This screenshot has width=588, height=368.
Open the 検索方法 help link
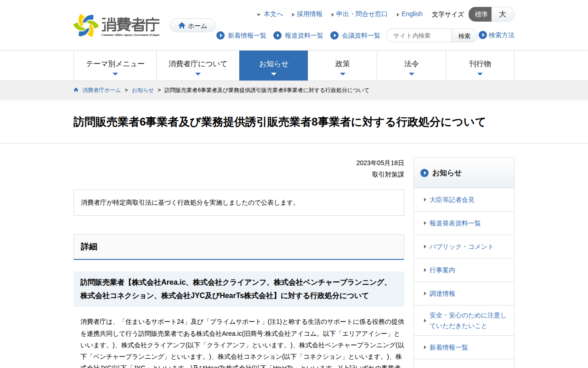coord(502,35)
